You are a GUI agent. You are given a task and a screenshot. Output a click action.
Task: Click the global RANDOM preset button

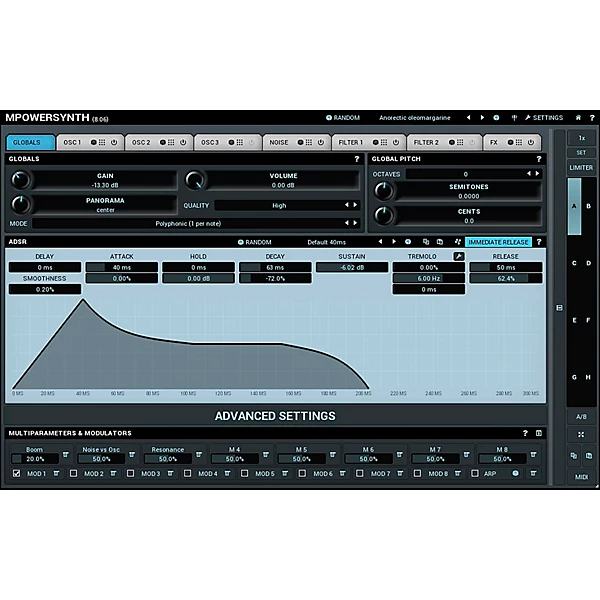(x=342, y=117)
